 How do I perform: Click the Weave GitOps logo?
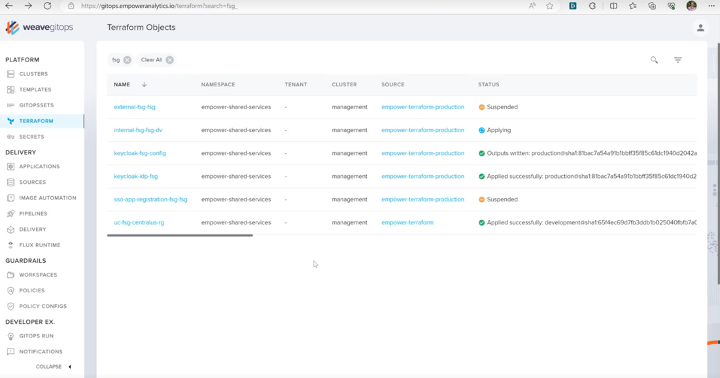tap(39, 28)
